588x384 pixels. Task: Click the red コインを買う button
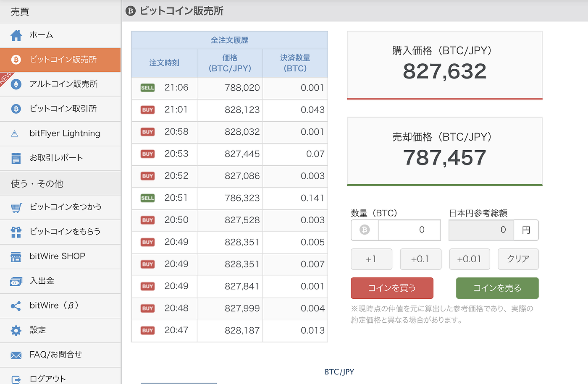click(392, 288)
